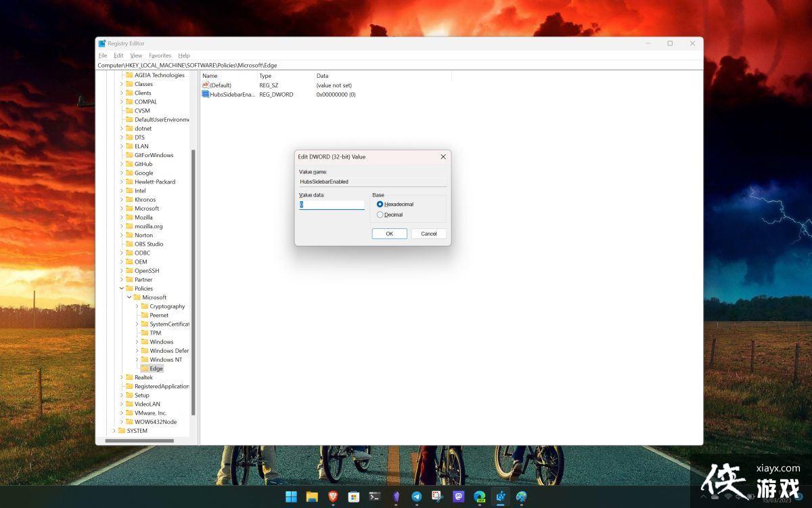Open Telegram from the taskbar
812x508 pixels.
click(x=415, y=496)
